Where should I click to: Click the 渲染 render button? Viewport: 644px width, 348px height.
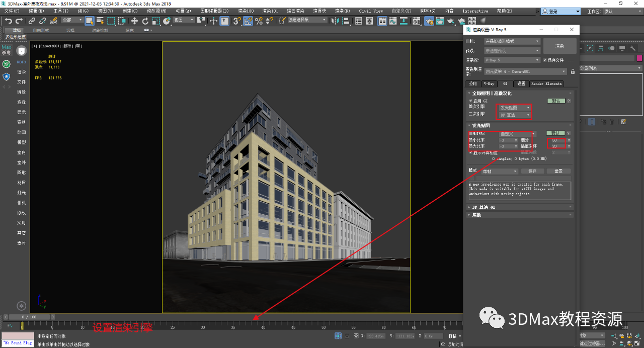click(x=559, y=46)
